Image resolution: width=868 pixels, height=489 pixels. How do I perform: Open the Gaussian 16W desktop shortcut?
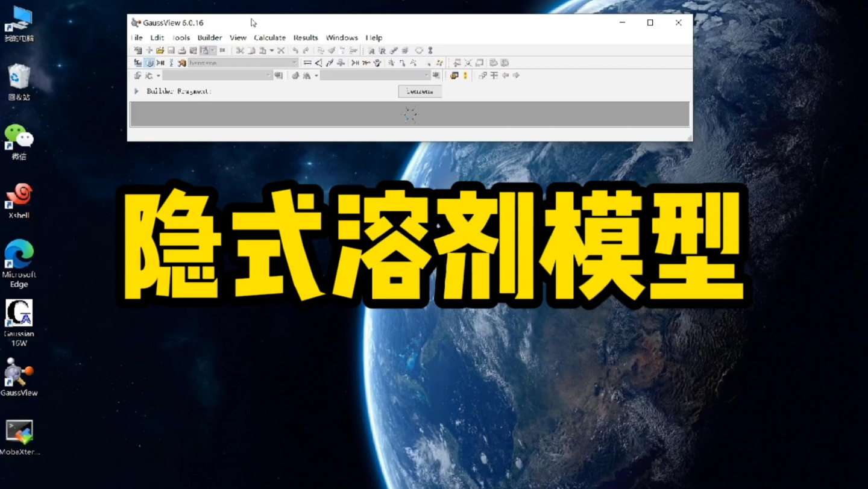19,323
